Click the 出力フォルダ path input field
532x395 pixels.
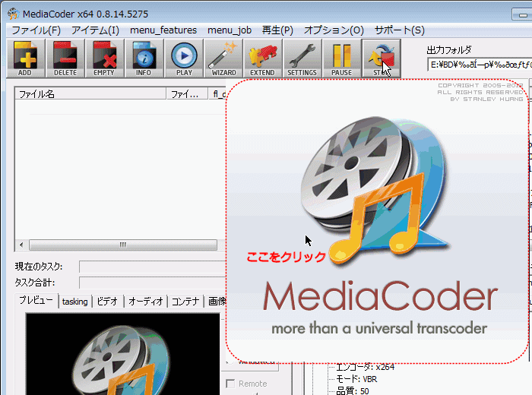coord(479,65)
